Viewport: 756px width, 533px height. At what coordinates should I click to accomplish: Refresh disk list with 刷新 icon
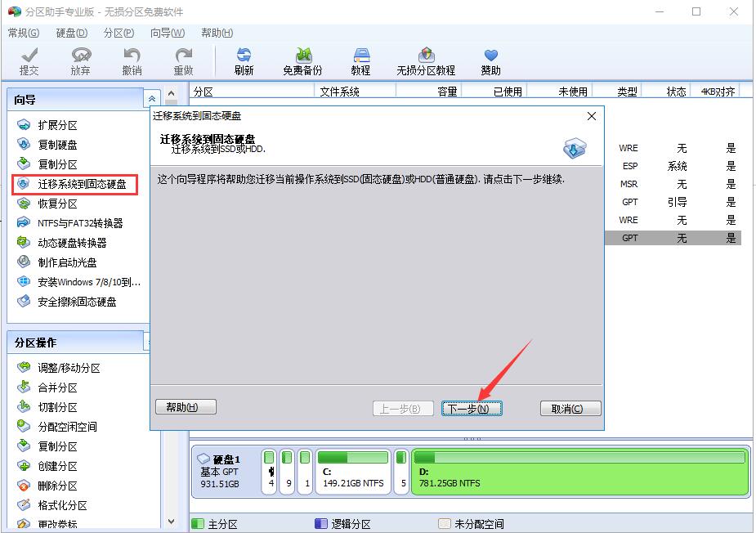click(244, 60)
